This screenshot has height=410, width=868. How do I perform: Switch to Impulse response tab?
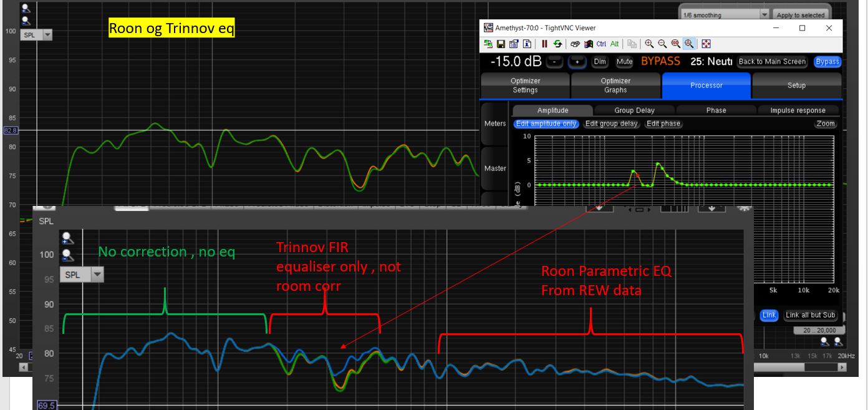tap(798, 110)
